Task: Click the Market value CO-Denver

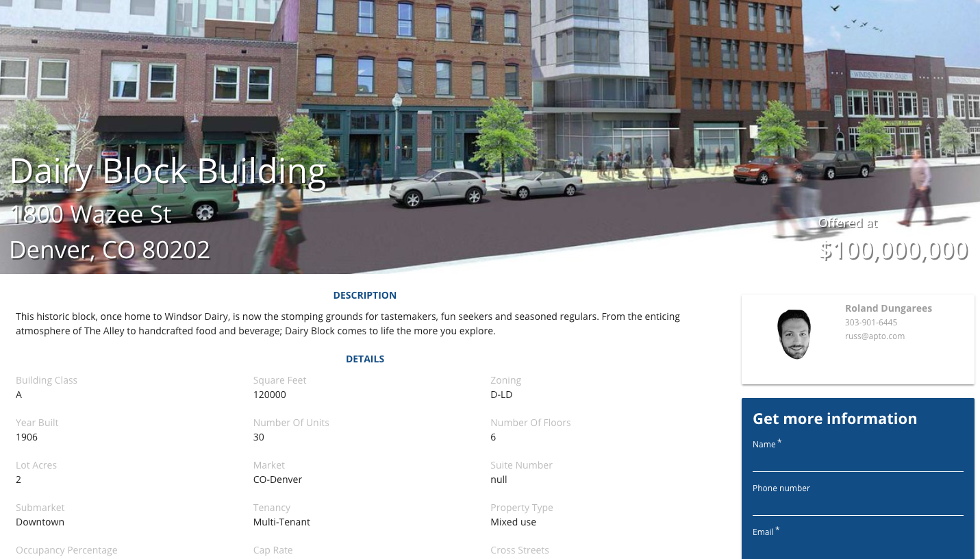Action: pyautogui.click(x=277, y=480)
